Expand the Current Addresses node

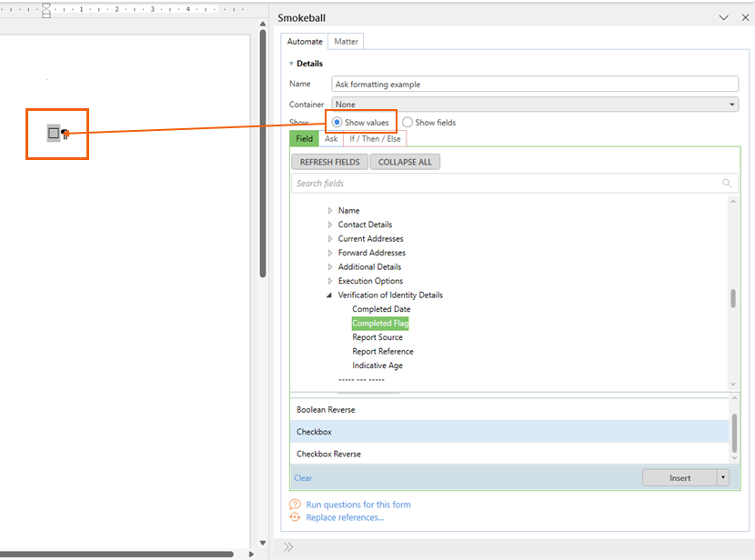click(x=330, y=238)
